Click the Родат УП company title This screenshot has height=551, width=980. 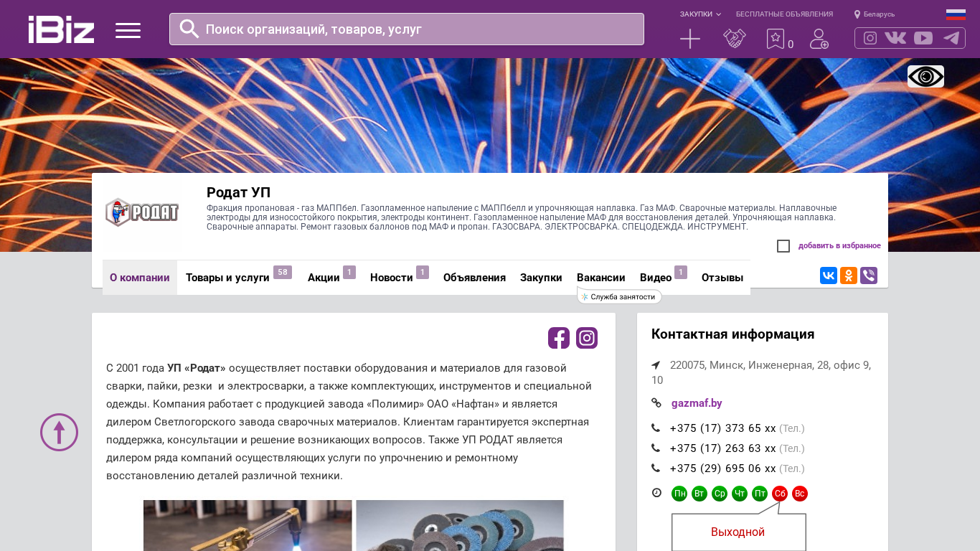(238, 192)
